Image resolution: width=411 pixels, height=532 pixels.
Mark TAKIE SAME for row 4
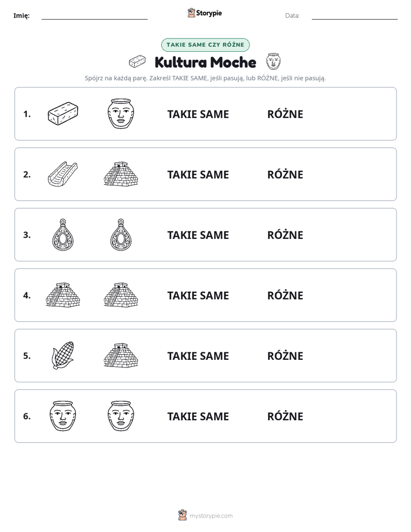click(198, 295)
